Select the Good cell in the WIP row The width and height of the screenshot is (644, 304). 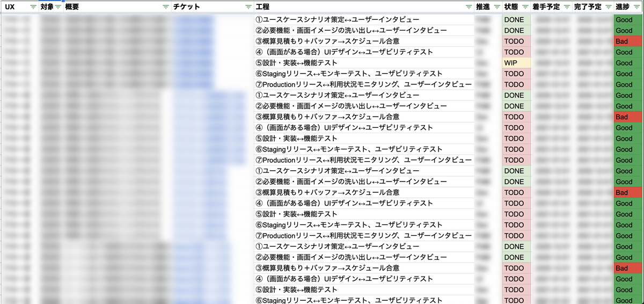tap(628, 63)
